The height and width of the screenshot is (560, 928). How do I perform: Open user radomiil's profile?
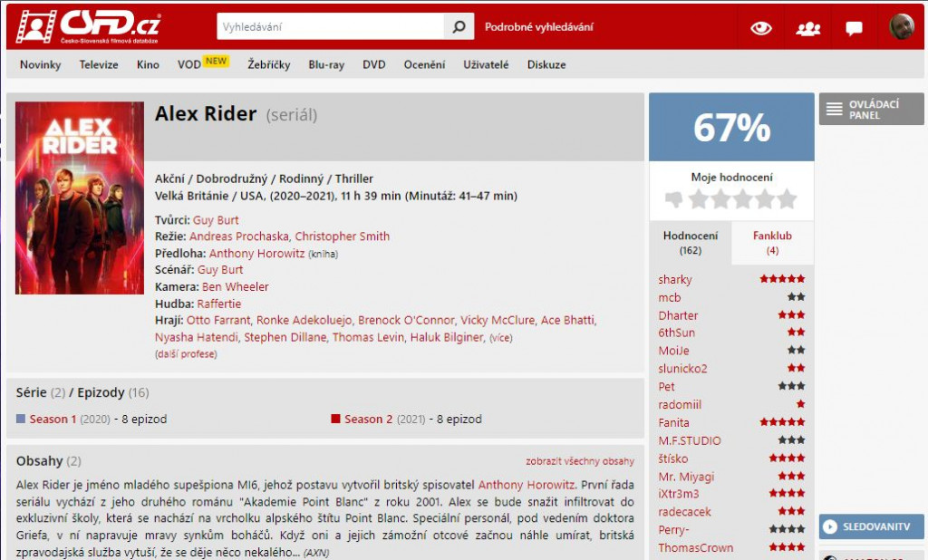(680, 405)
